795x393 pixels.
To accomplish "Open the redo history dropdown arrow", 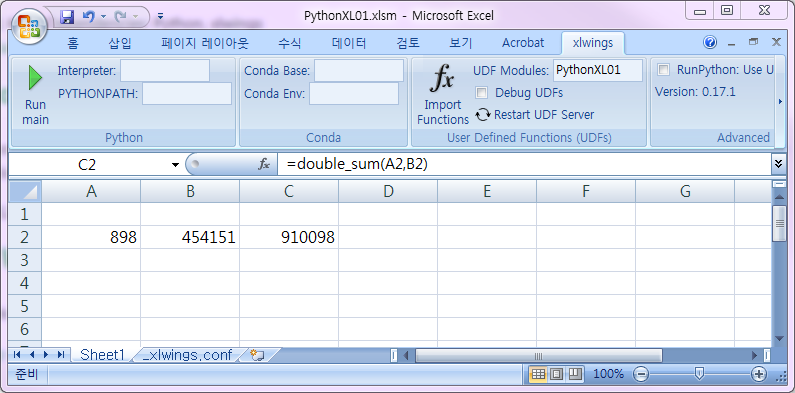I will click(135, 17).
